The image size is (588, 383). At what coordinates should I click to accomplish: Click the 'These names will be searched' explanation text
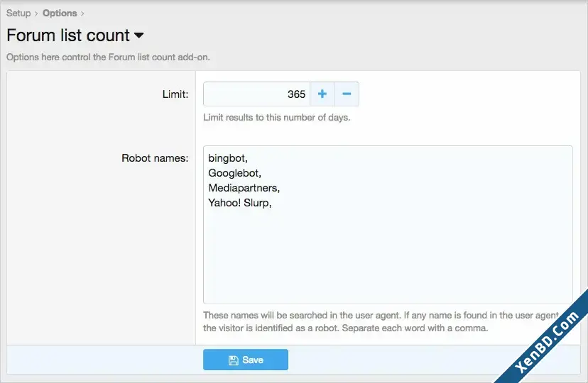(x=383, y=321)
